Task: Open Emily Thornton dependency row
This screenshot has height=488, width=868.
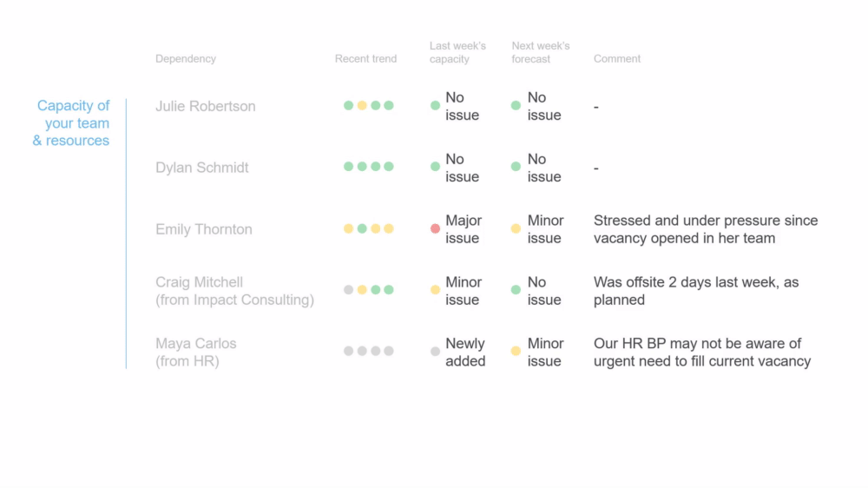Action: (204, 229)
